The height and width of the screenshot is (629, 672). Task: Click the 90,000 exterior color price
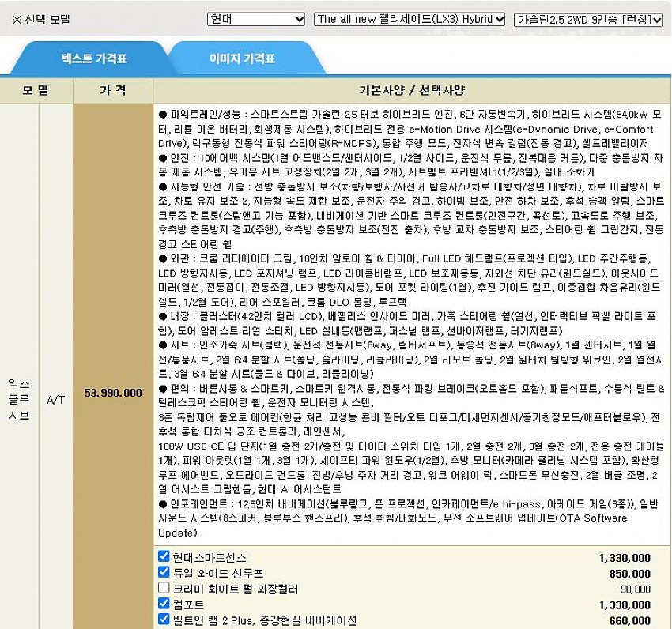click(x=635, y=589)
